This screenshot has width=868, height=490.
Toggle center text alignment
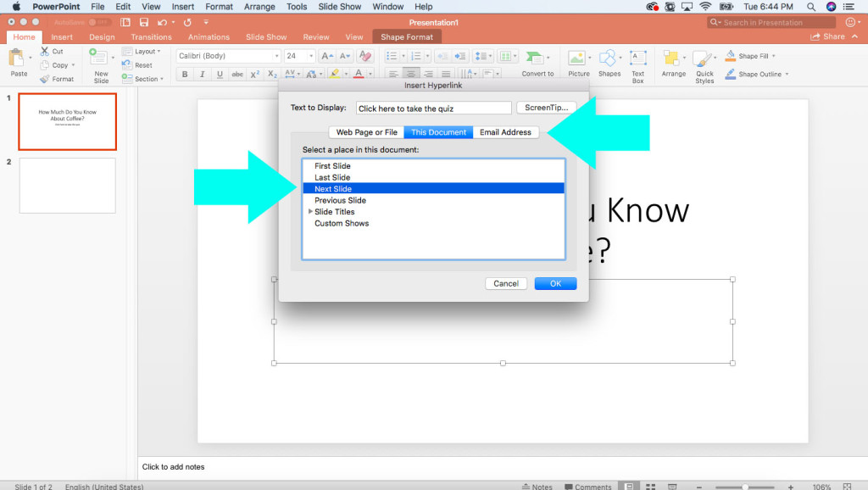click(411, 75)
